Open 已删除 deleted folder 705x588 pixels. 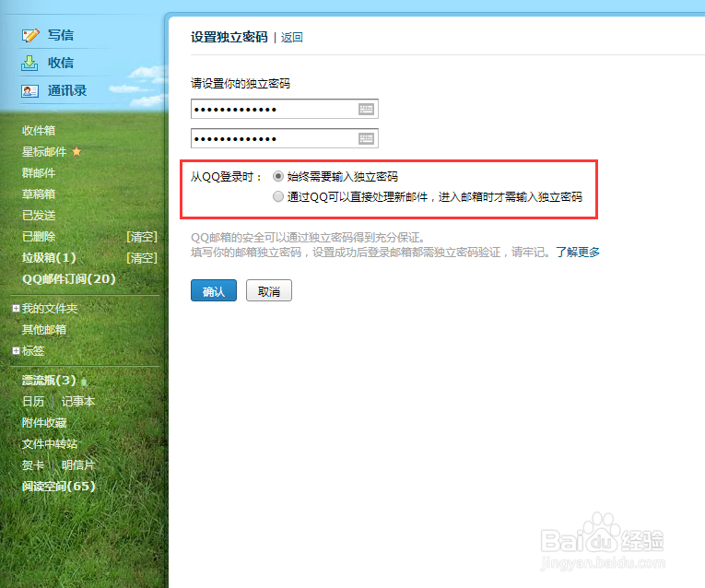point(39,237)
